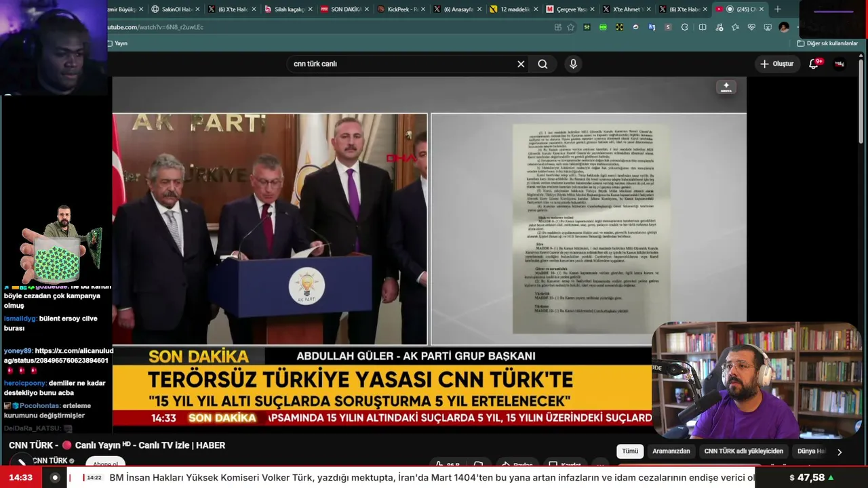Click the video title 'CNN TÜRK - Canlı Yayın'

[x=117, y=445]
